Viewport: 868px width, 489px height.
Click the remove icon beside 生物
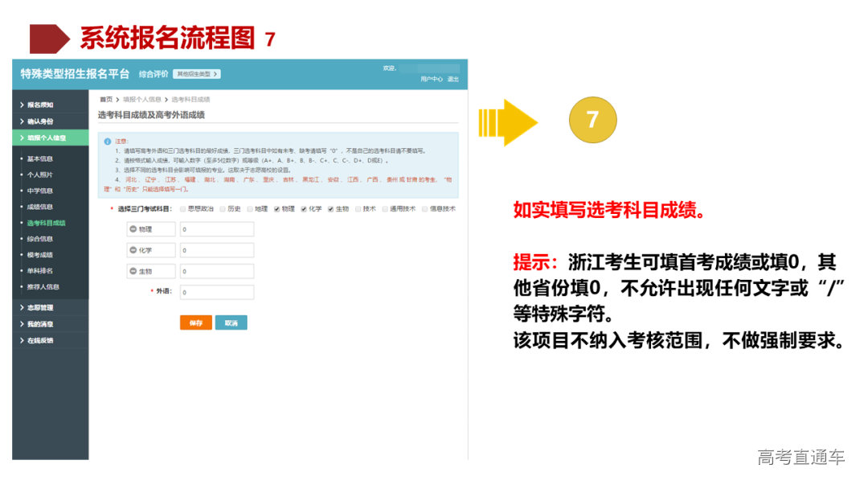pyautogui.click(x=133, y=270)
